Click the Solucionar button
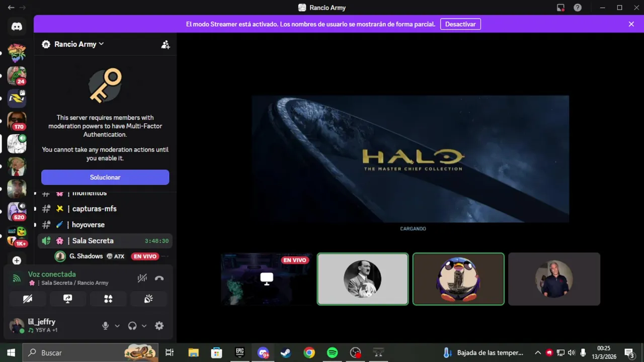 105,177
